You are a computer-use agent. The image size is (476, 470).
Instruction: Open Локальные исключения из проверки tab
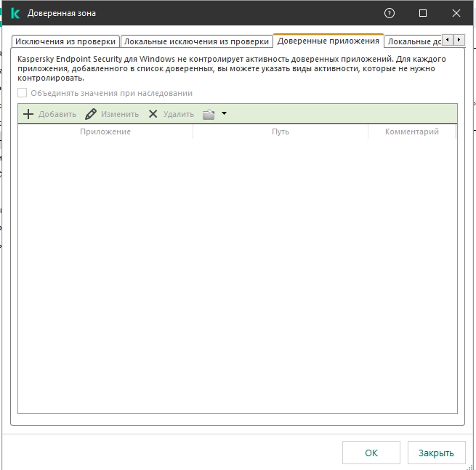196,41
